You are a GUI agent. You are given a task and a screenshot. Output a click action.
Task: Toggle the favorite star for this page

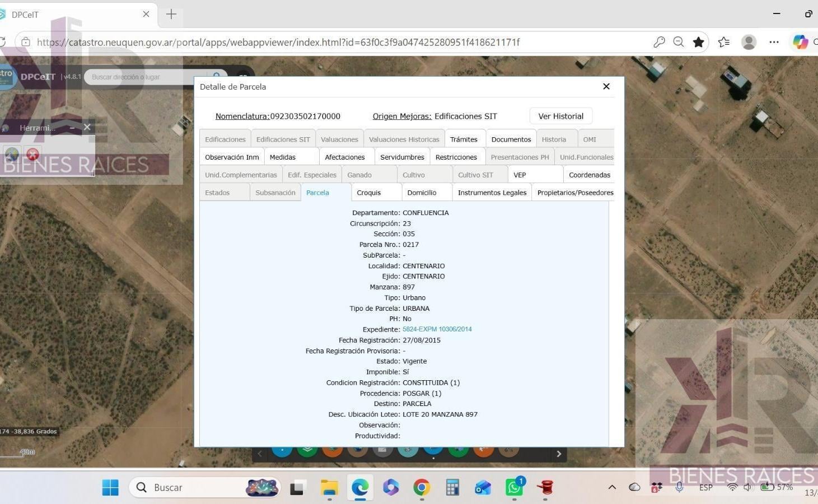click(698, 42)
